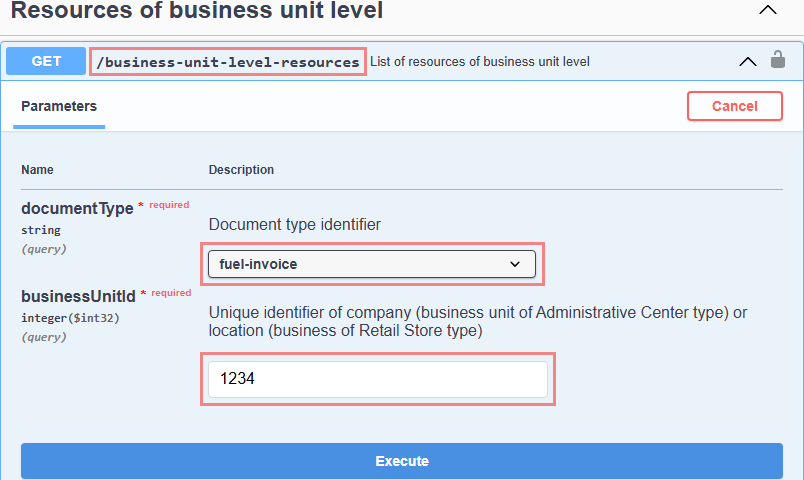Click the 'Resources of business unit level' heading
This screenshot has height=480, width=804.
point(197,12)
